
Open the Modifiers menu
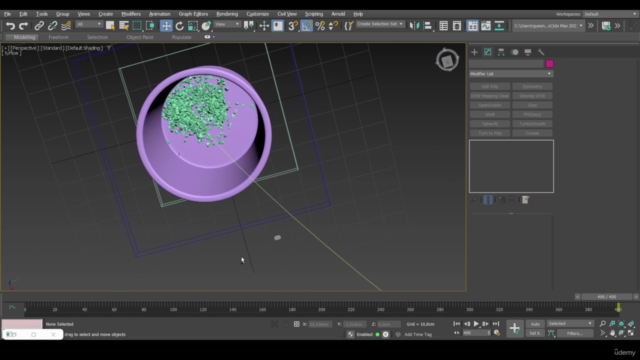click(x=131, y=14)
